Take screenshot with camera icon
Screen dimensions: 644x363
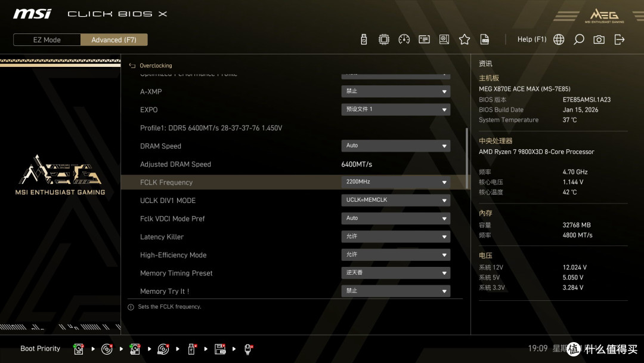[599, 39]
